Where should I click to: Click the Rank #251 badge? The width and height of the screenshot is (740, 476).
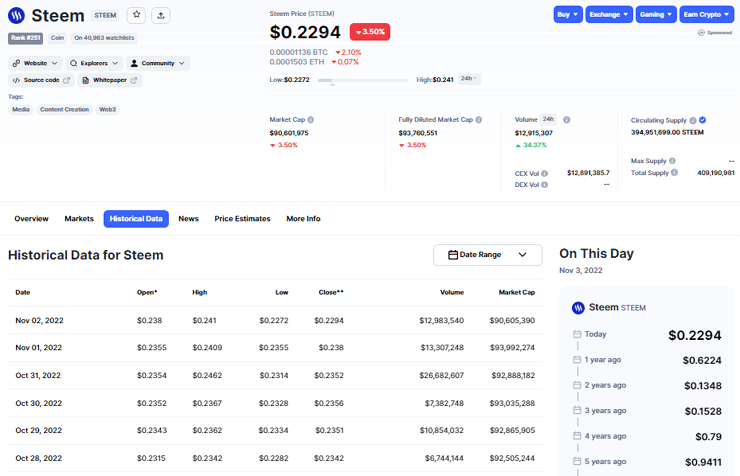coord(25,38)
